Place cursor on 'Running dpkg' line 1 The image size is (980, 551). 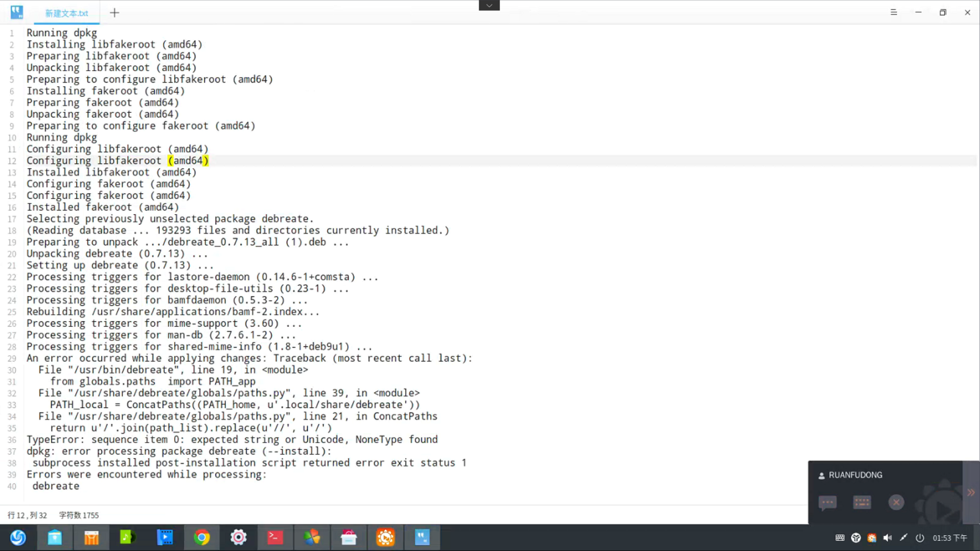62,33
